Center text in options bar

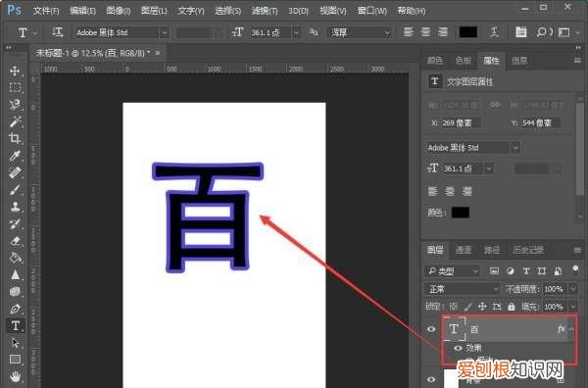(x=425, y=32)
